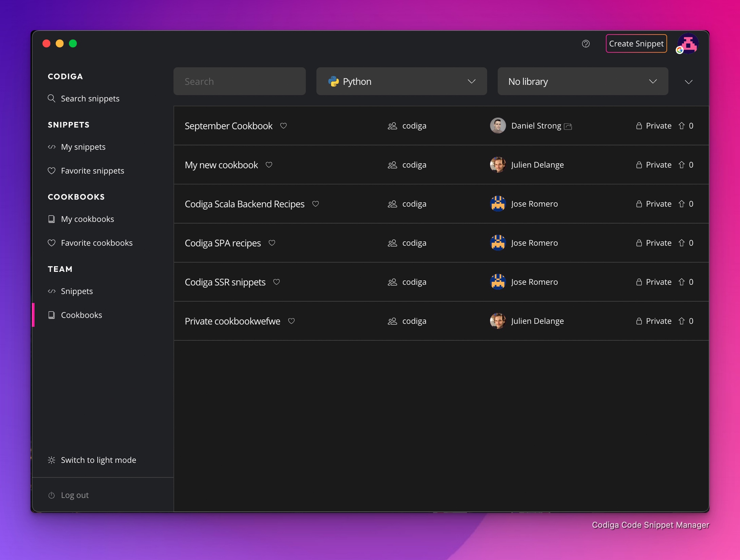Log out of Codiga

tap(75, 495)
